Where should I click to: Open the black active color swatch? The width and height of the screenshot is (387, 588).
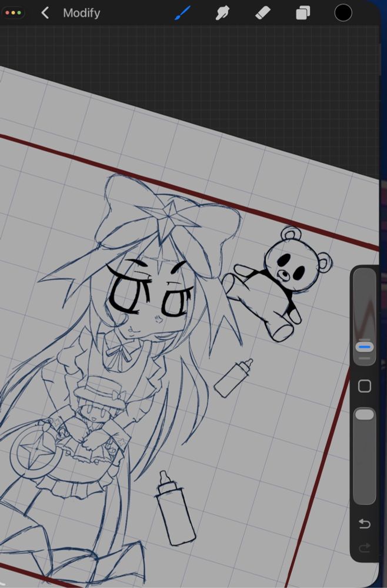pyautogui.click(x=343, y=13)
